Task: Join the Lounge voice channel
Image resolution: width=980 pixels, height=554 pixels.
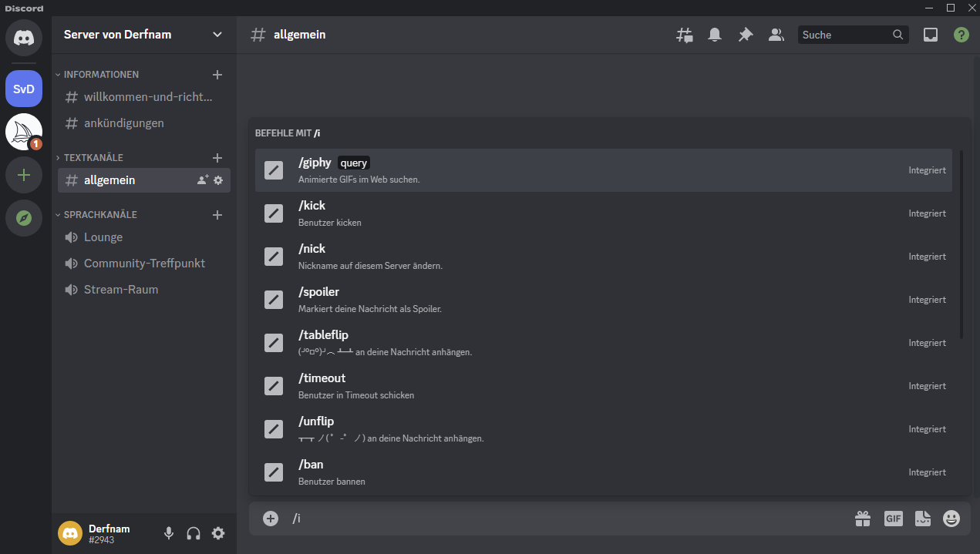Action: pos(103,237)
